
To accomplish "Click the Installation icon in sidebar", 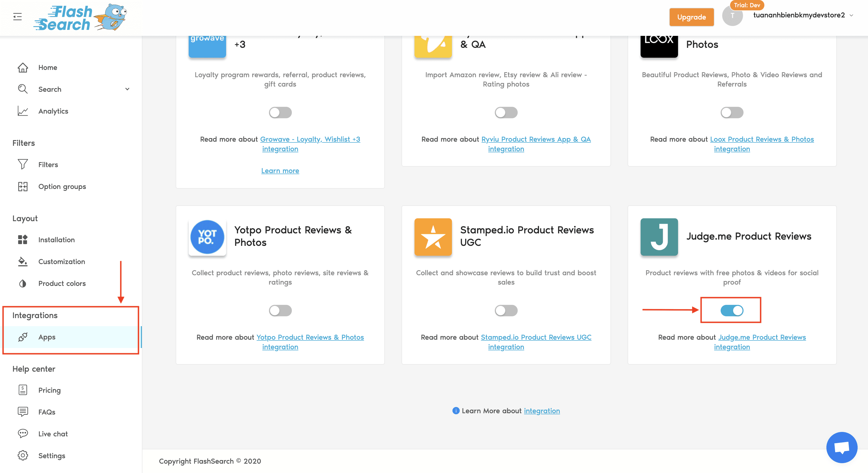I will pyautogui.click(x=23, y=239).
